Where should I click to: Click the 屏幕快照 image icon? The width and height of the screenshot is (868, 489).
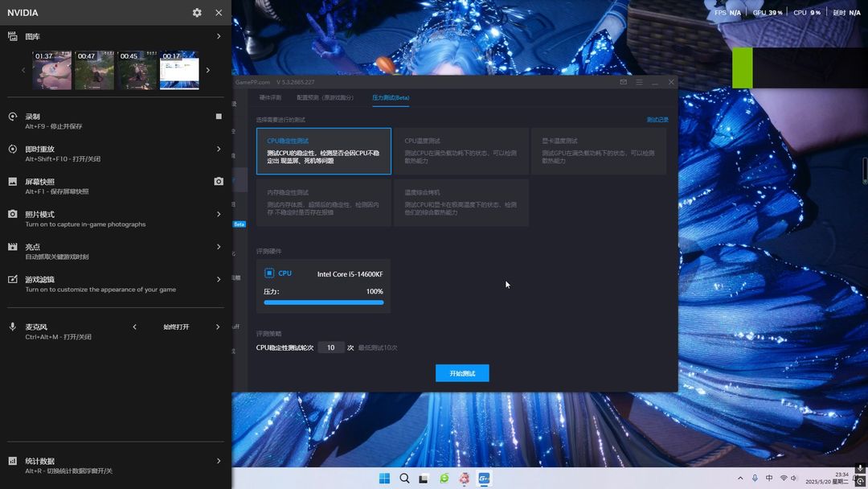point(12,182)
